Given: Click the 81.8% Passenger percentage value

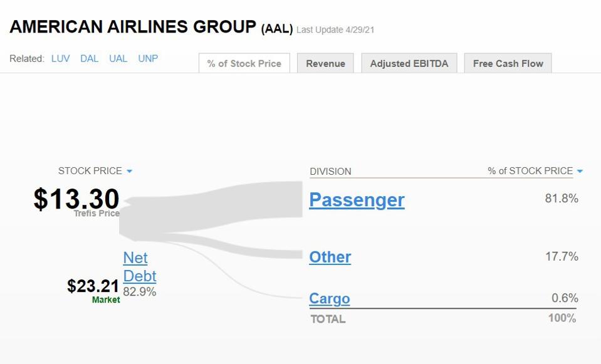Looking at the screenshot, I should click(x=561, y=199).
